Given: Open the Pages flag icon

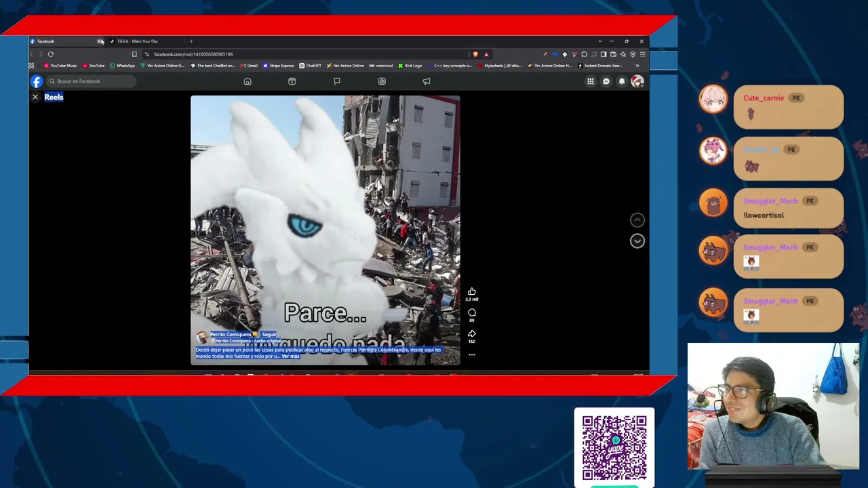Looking at the screenshot, I should (x=337, y=81).
